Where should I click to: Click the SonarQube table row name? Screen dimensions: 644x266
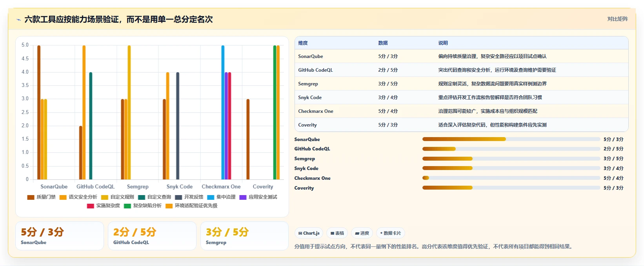310,56
